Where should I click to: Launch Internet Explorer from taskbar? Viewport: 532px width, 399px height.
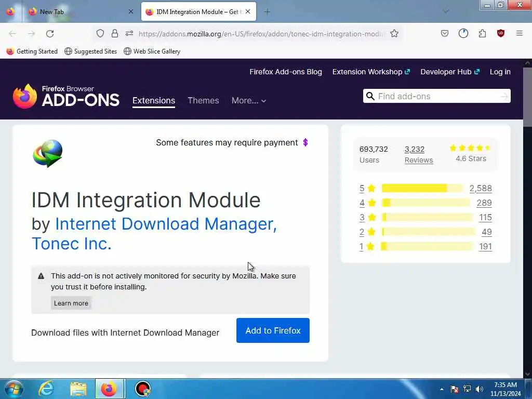point(46,389)
